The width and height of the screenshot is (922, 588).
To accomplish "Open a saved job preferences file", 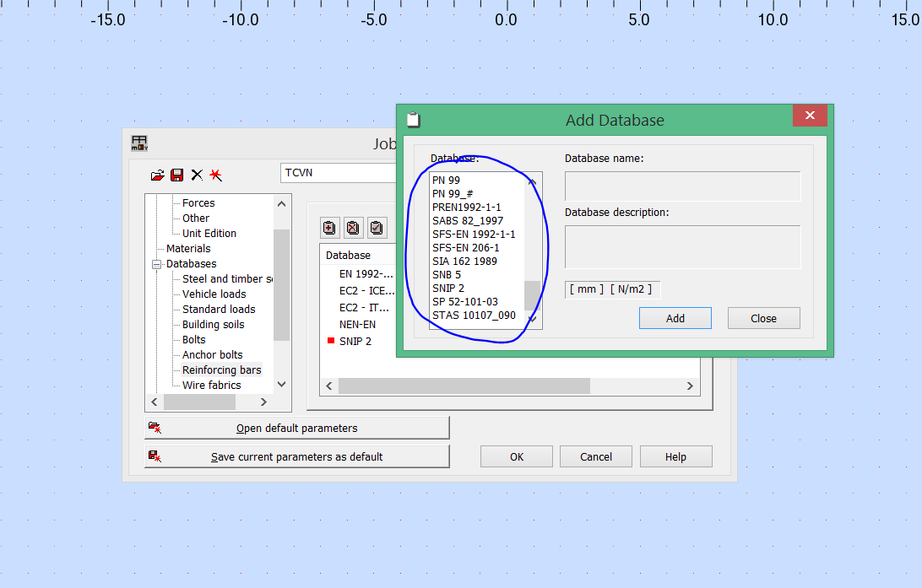I will point(157,175).
